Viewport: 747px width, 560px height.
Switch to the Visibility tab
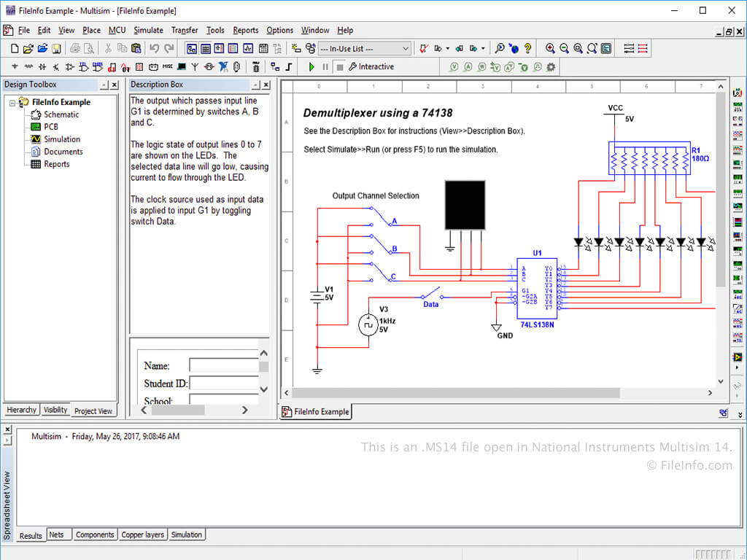(55, 410)
